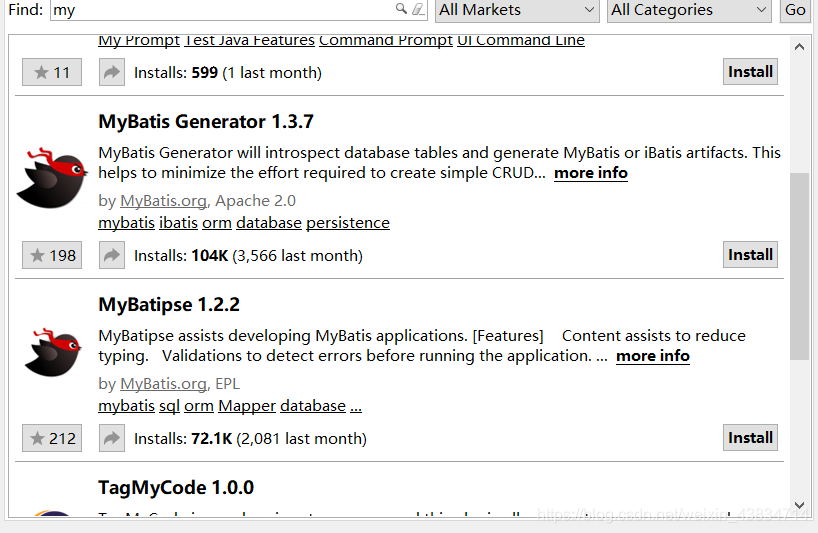Screen dimensions: 818x533
Task: Star MyBatis Generator with 198 favorites
Action: tap(52, 255)
